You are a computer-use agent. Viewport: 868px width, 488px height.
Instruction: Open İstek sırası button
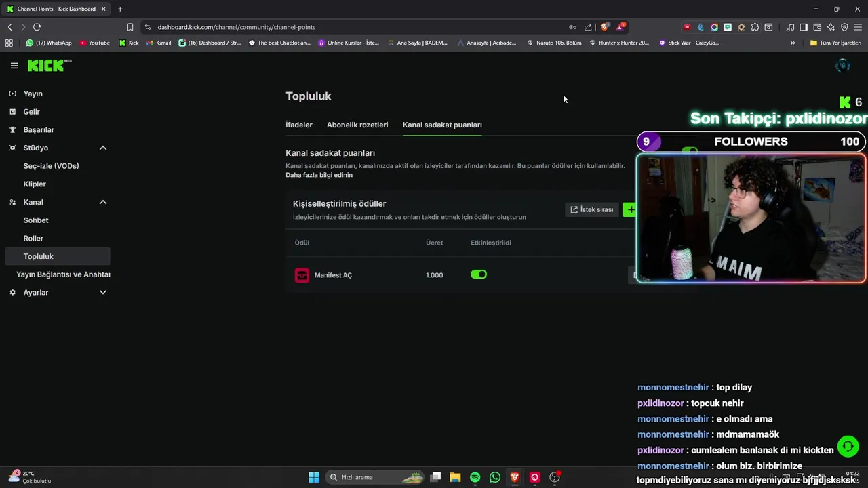591,209
